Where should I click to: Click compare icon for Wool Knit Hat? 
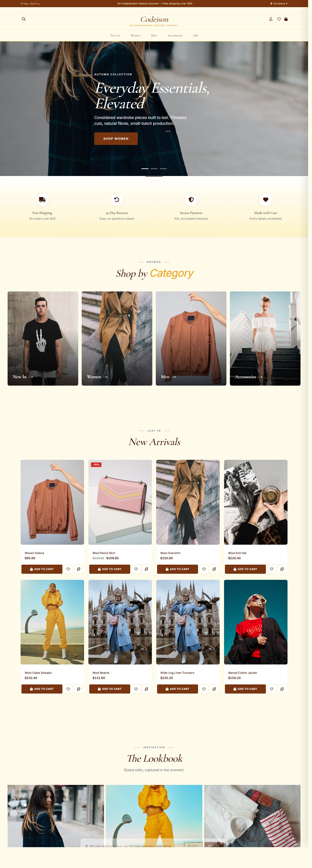(x=282, y=569)
